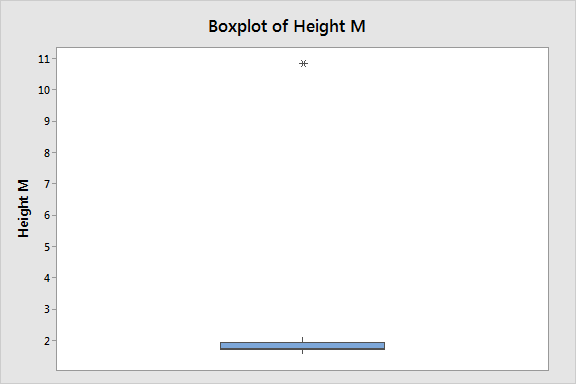576x384 pixels.
Task: Select the tick label 8 on the scale
Action: [47, 152]
